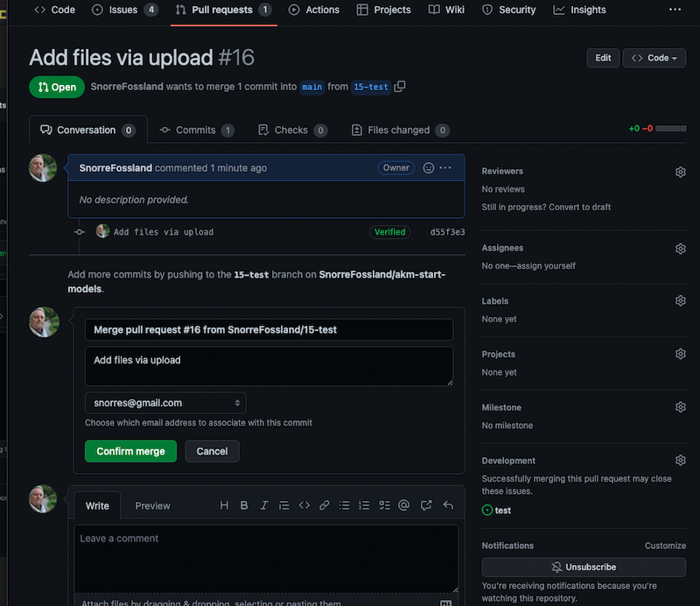Image resolution: width=700 pixels, height=606 pixels.
Task: Click the Confirm merge button
Action: pos(130,451)
